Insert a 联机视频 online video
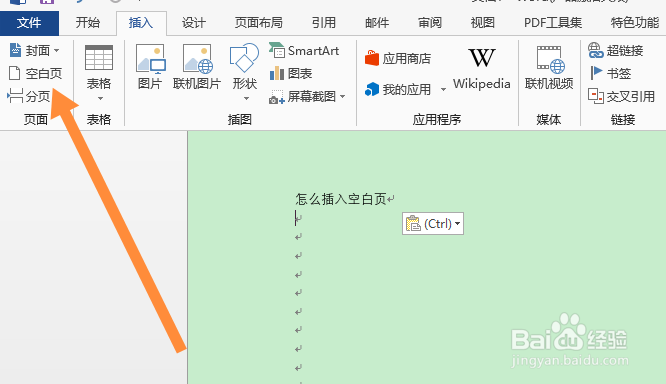Screen dimensions: 666x384 point(549,68)
